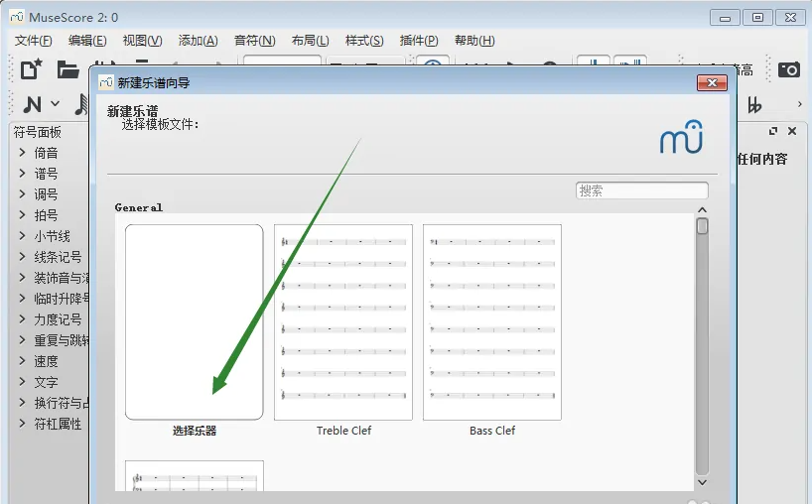
Task: Open the 帮助(H) menu
Action: (x=474, y=41)
